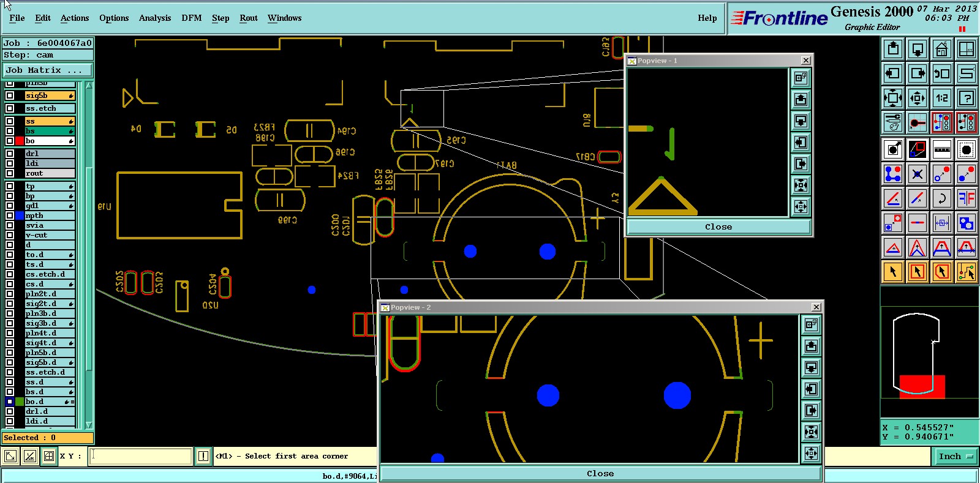This screenshot has width=980, height=483.
Task: Open the Actions menu
Action: 75,18
